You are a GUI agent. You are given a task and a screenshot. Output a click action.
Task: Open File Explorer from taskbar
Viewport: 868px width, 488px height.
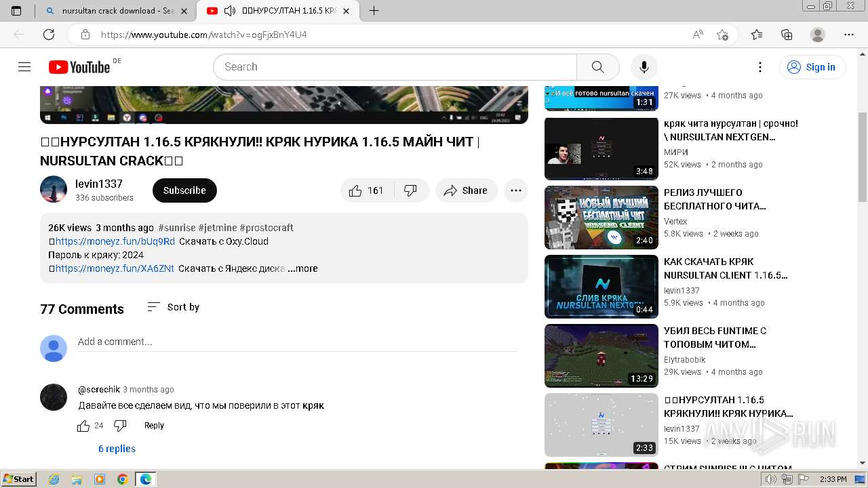point(77,479)
